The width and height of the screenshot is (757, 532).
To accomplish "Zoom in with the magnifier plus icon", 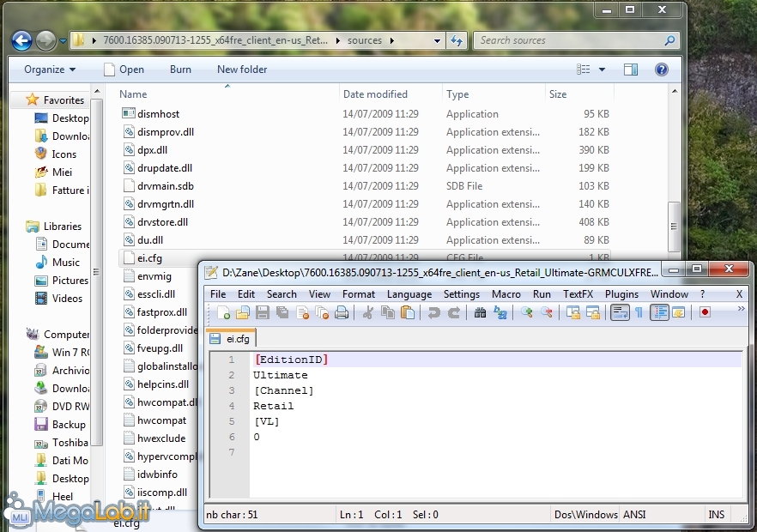I will (526, 313).
